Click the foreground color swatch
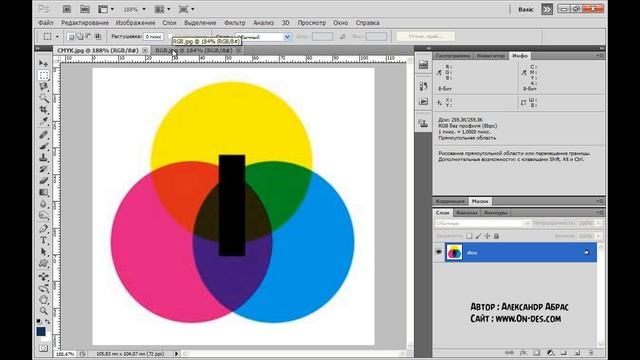The width and height of the screenshot is (640, 360). pos(41,331)
